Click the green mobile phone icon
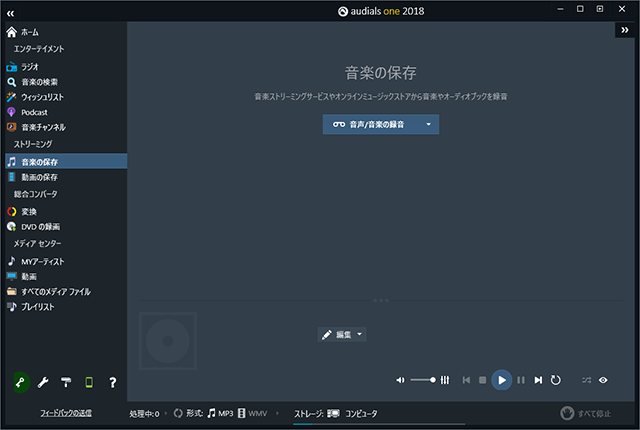 point(89,382)
